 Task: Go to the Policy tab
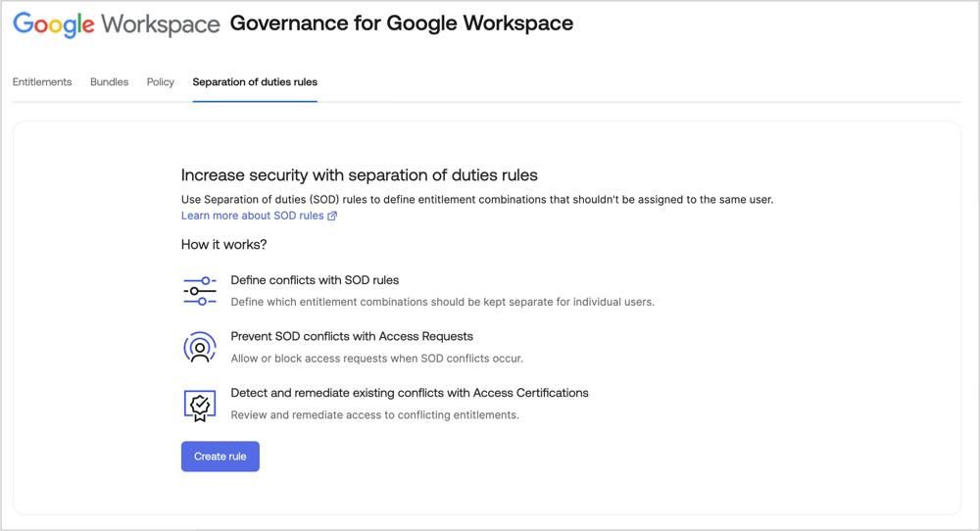coord(161,82)
